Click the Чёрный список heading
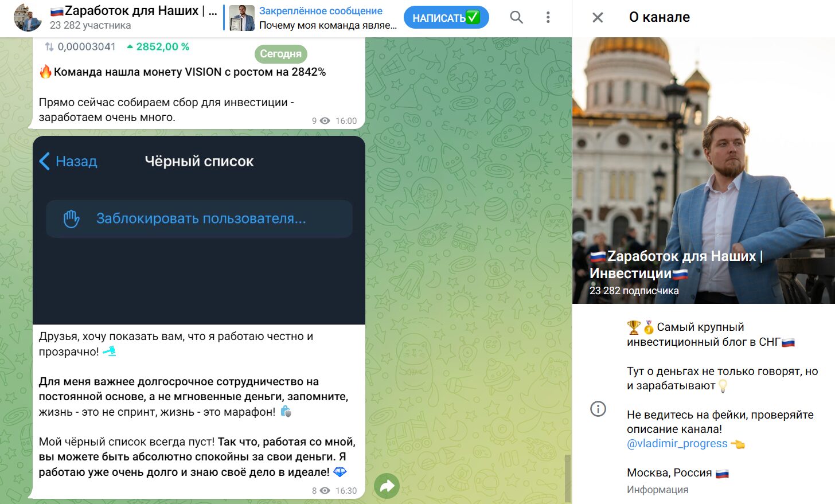 [199, 161]
